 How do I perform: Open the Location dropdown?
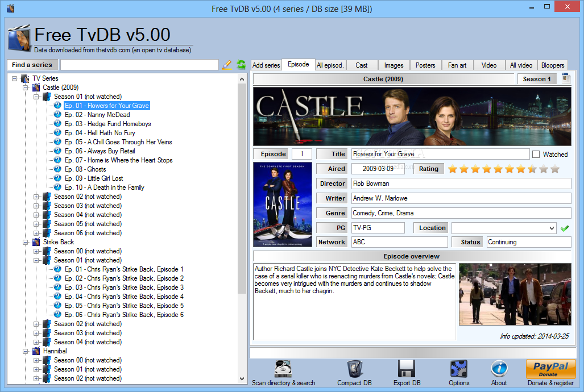pos(552,228)
